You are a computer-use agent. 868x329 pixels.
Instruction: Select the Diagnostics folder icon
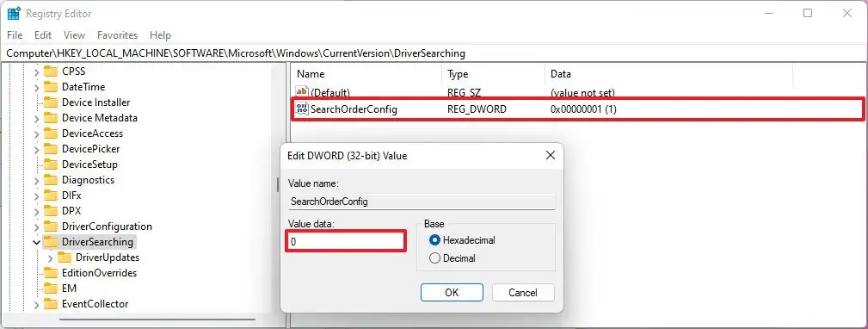coord(51,179)
